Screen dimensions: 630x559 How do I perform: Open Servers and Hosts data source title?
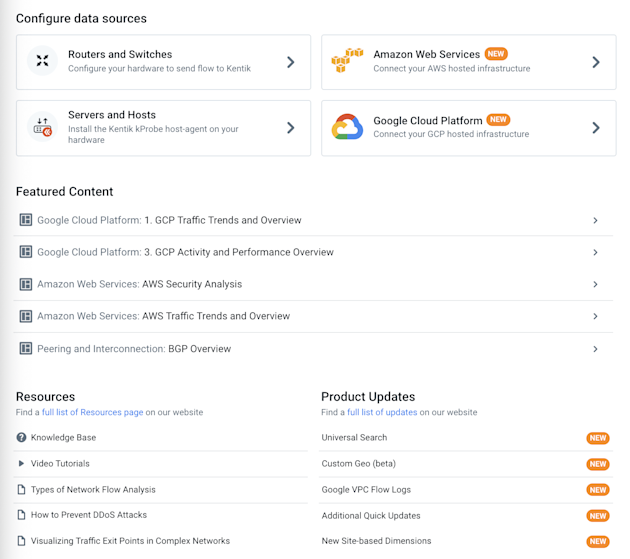tap(112, 115)
